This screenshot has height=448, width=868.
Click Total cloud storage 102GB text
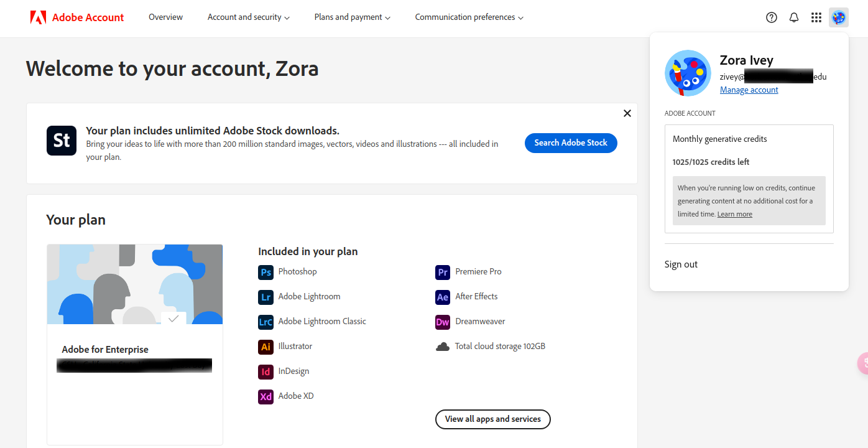tap(500, 347)
